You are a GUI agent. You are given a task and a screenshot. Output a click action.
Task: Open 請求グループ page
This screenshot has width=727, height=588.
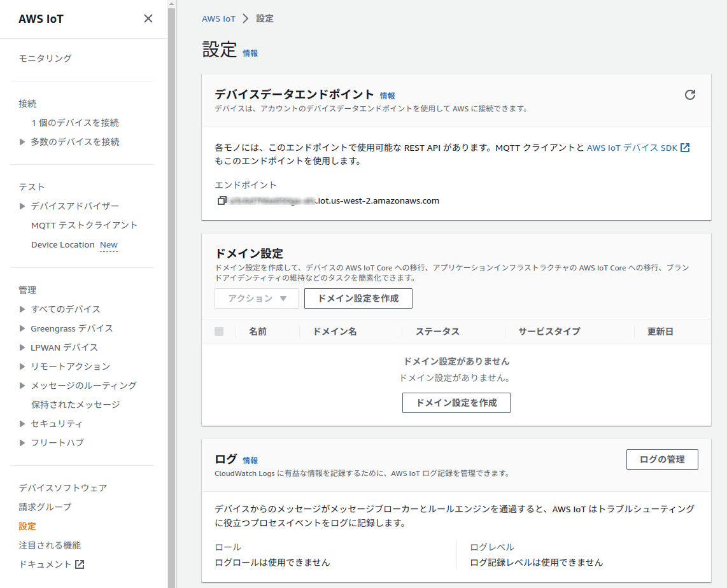coord(45,507)
